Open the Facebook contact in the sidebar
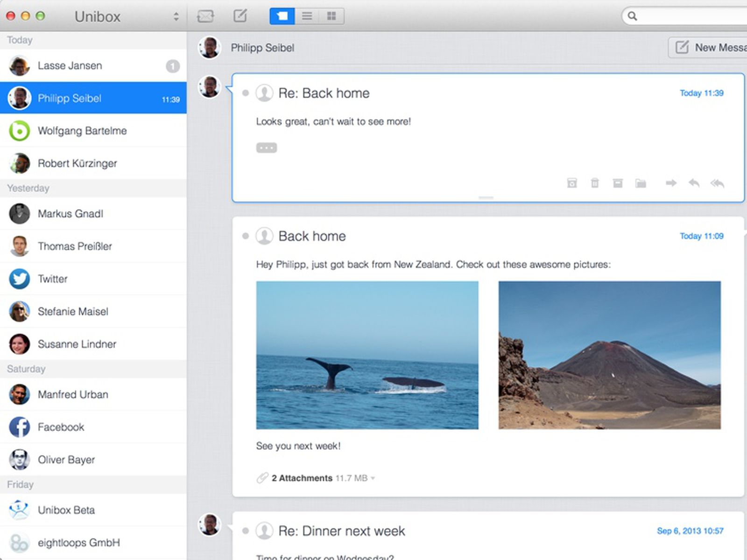747x560 pixels. (93, 427)
